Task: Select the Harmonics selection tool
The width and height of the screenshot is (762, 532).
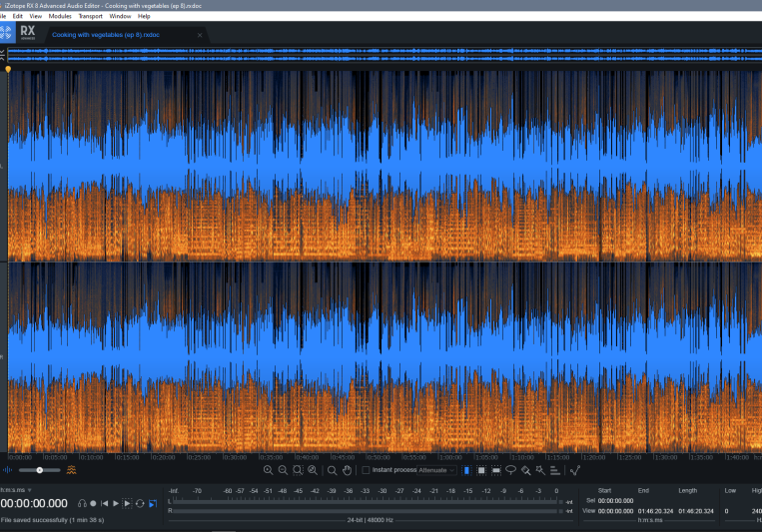Action: pyautogui.click(x=555, y=470)
